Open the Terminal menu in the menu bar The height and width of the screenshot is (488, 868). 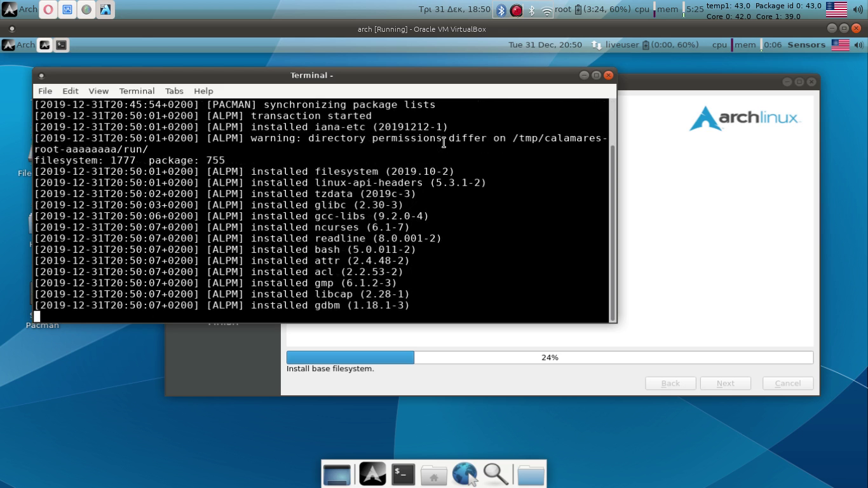pos(137,91)
